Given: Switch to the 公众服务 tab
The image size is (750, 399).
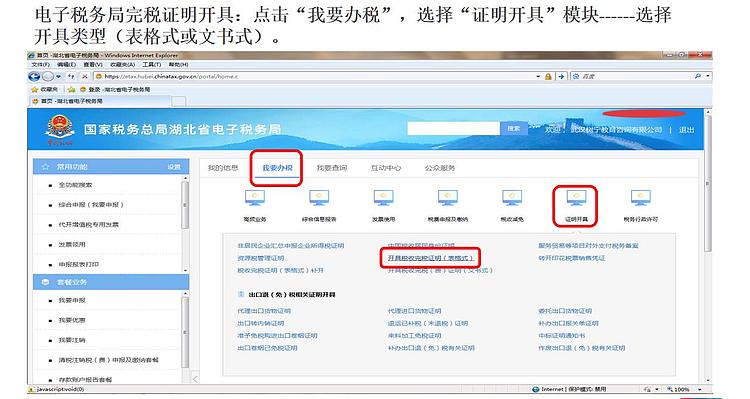Looking at the screenshot, I should 440,168.
